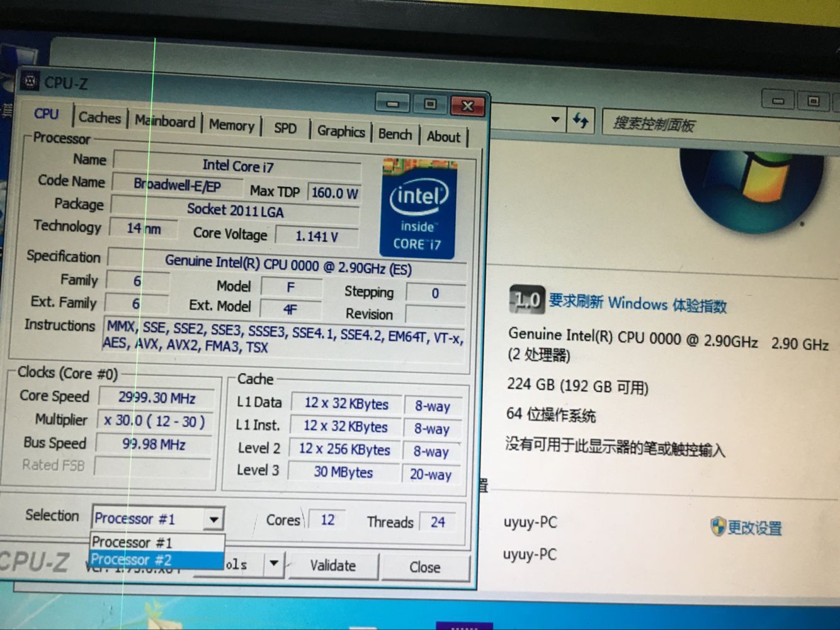This screenshot has height=630, width=840.
Task: Select the Memory tab
Action: click(x=231, y=125)
